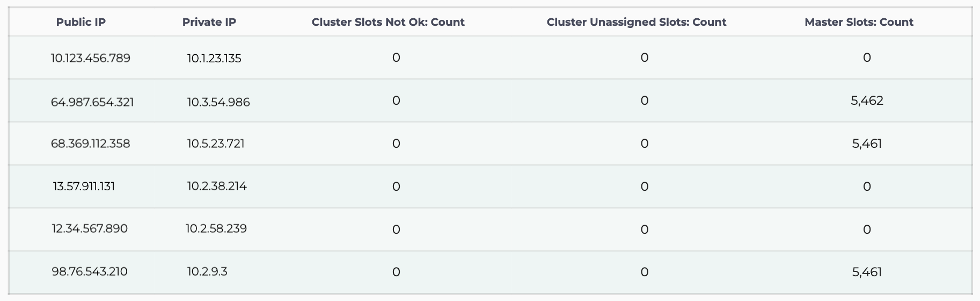Click master slots 5,461 in last row

tap(867, 272)
